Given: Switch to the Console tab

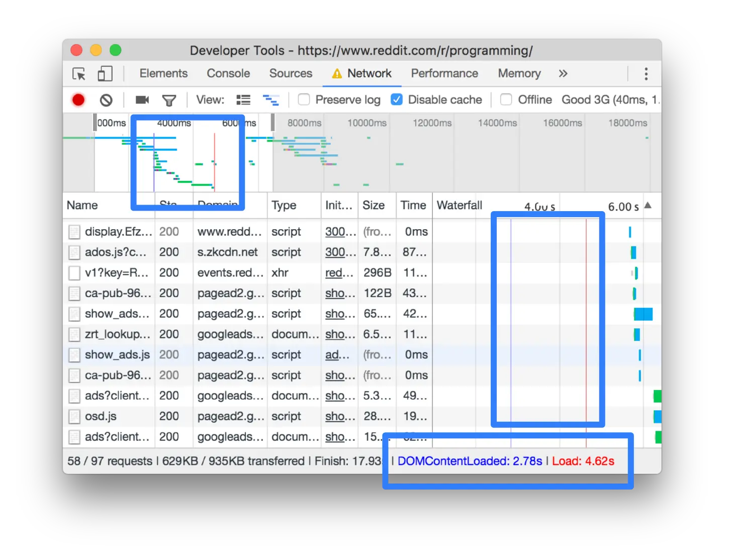Looking at the screenshot, I should [228, 73].
